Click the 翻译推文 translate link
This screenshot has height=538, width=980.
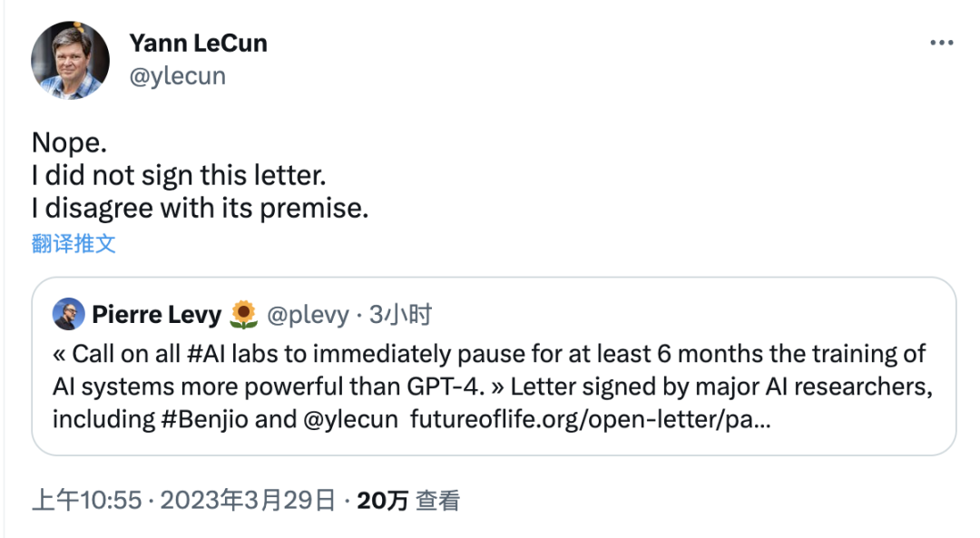click(73, 243)
